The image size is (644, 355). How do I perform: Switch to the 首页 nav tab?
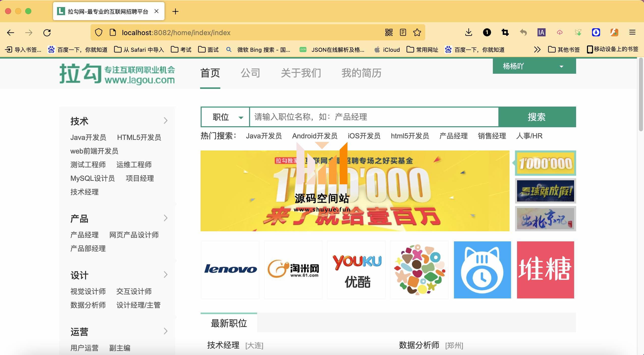[210, 73]
